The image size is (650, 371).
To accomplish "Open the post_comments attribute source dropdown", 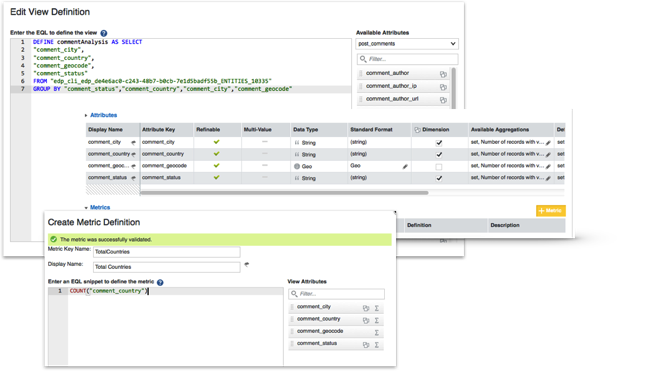I will click(x=407, y=44).
